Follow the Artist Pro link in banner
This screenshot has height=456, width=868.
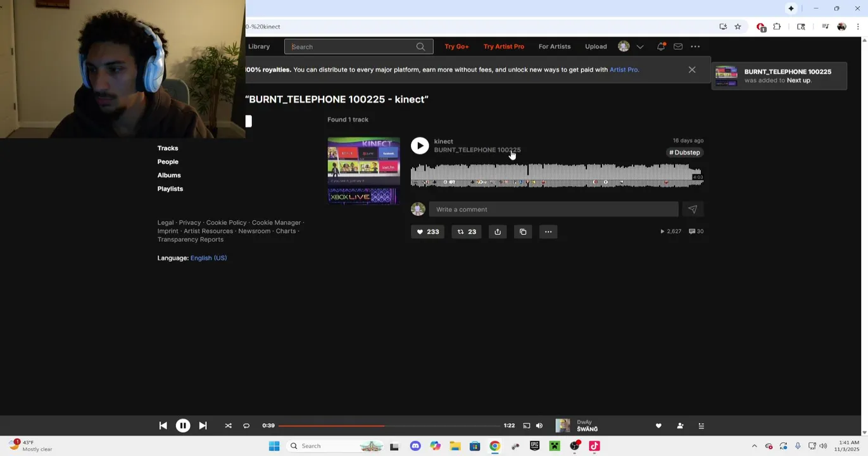click(x=624, y=70)
